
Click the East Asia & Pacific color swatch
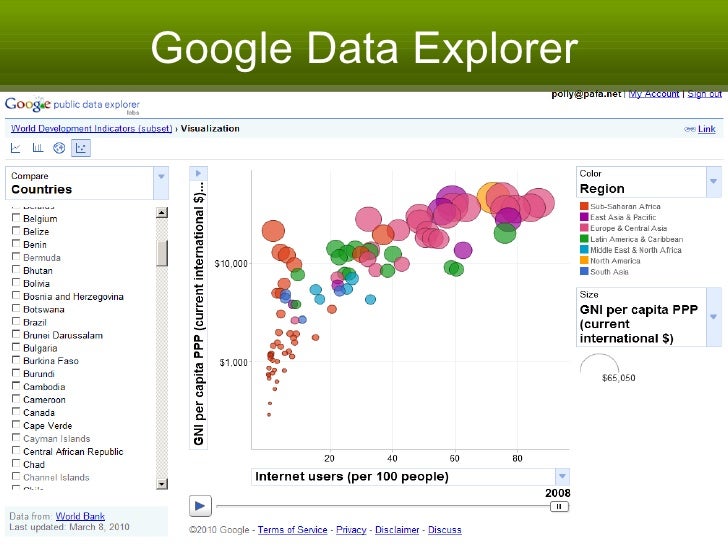tap(584, 217)
